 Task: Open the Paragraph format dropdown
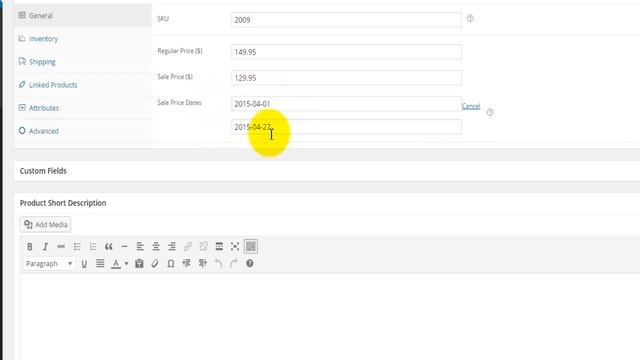(49, 264)
